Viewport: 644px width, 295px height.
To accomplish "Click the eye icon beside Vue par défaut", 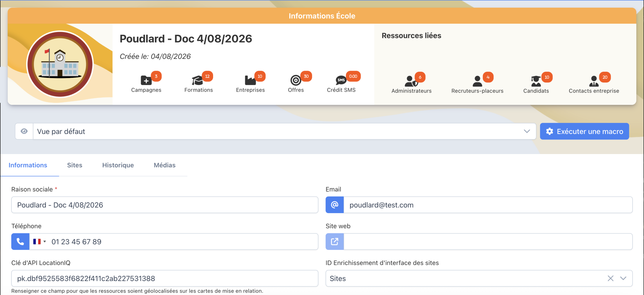I will 24,131.
